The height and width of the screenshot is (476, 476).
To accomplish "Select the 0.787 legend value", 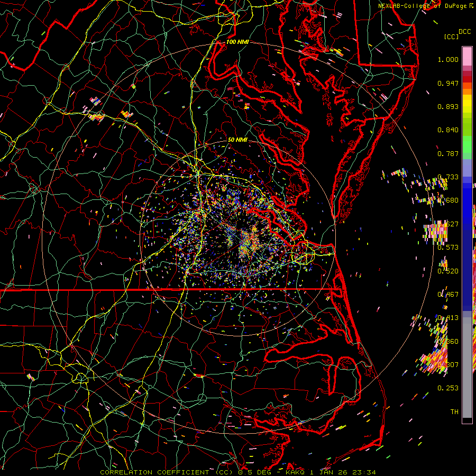I will 448,153.
